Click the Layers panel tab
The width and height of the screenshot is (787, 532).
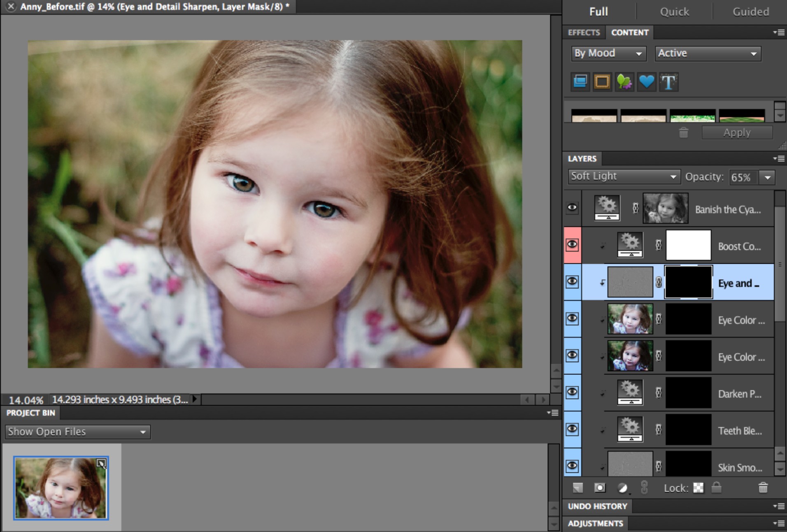(582, 158)
